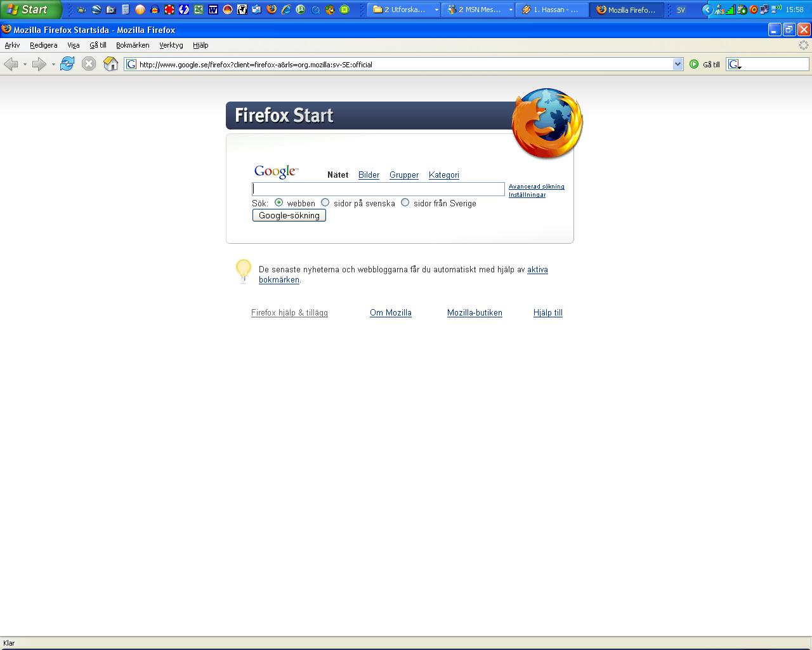Open 'Firefox hjälp & tillägg' link
The width and height of the screenshot is (812, 650).
click(289, 312)
